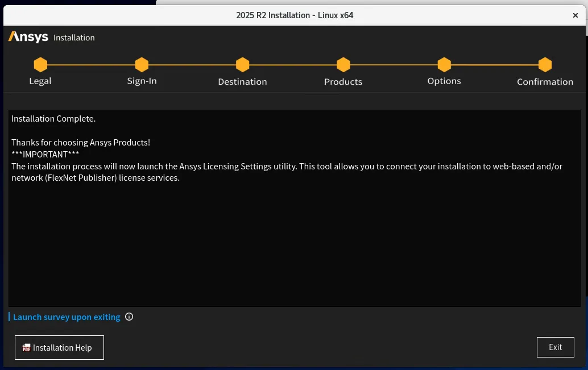Click the Products step hexagon

click(343, 64)
